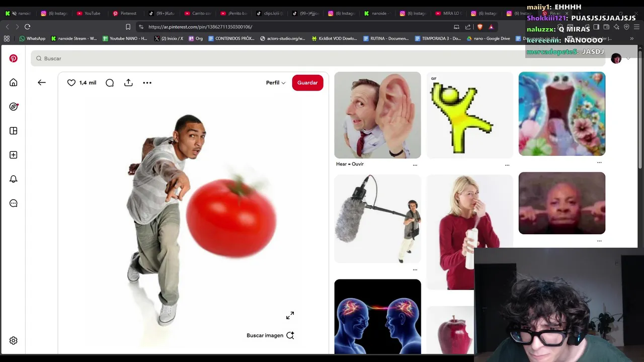The height and width of the screenshot is (362, 644).
Task: Focus the Buscar search field
Action: [x=317, y=58]
